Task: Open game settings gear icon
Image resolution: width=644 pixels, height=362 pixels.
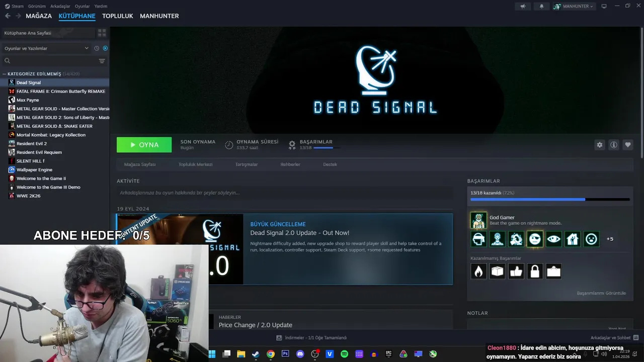Action: 599,145
